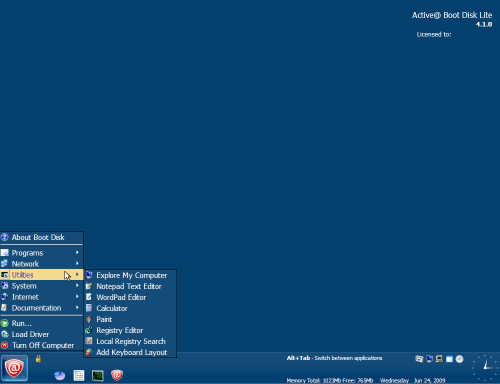Click the stacked windows tray icon
500x384 pixels.
tap(419, 359)
